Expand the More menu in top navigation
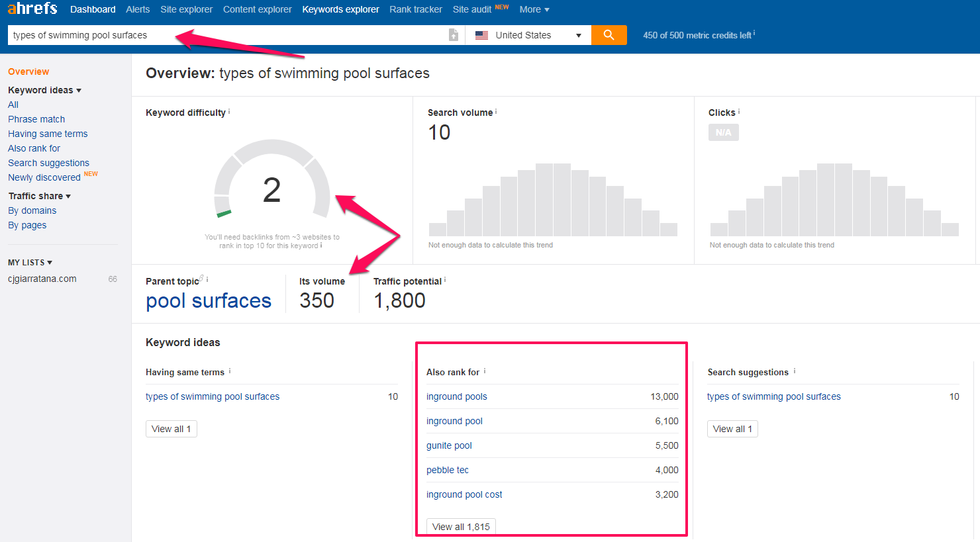Viewport: 980px width, 542px height. point(534,9)
